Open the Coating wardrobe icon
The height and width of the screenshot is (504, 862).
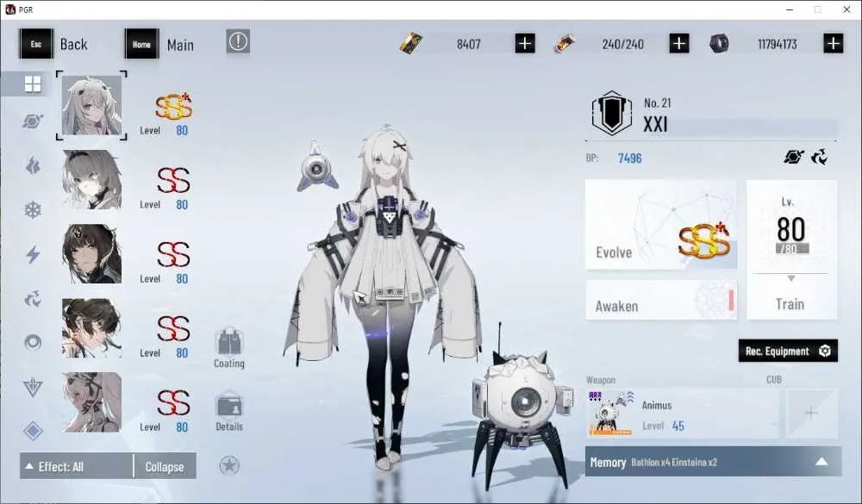pos(229,348)
